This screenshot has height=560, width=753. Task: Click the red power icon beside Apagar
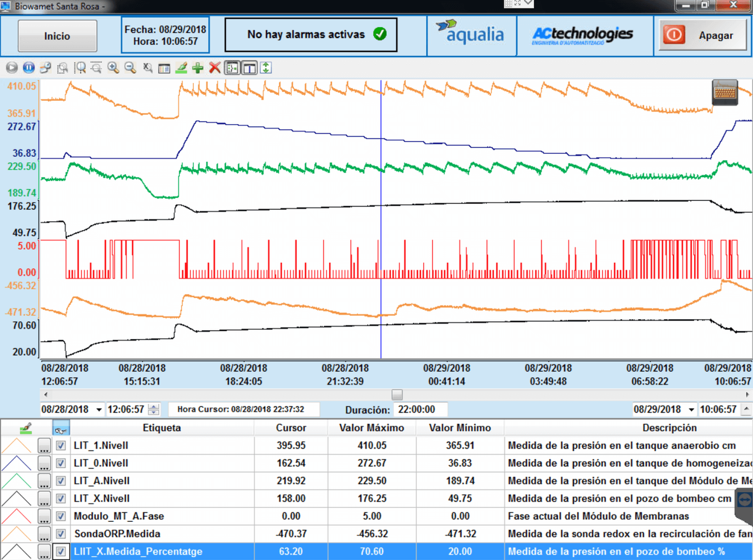click(x=674, y=35)
